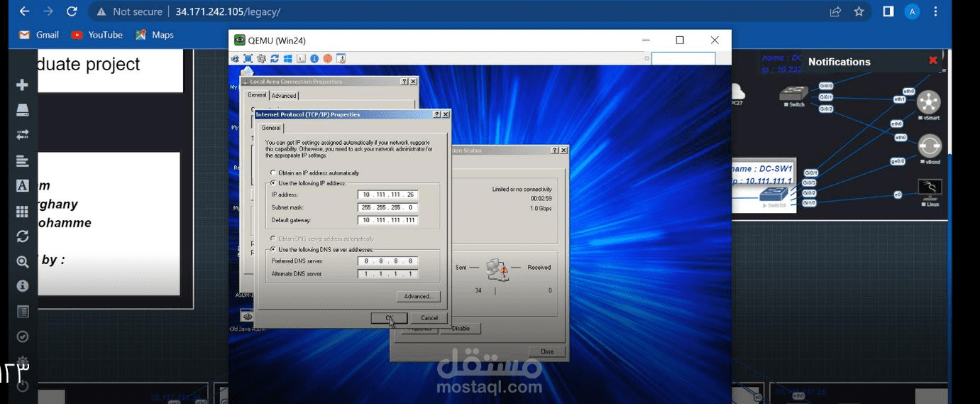Close the Notifications panel with red X
The width and height of the screenshot is (980, 404).
click(x=932, y=60)
